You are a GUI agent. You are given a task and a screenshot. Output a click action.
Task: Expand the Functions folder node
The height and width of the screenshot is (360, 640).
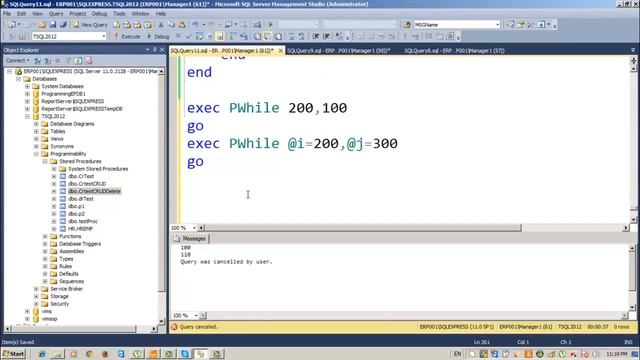(45, 236)
